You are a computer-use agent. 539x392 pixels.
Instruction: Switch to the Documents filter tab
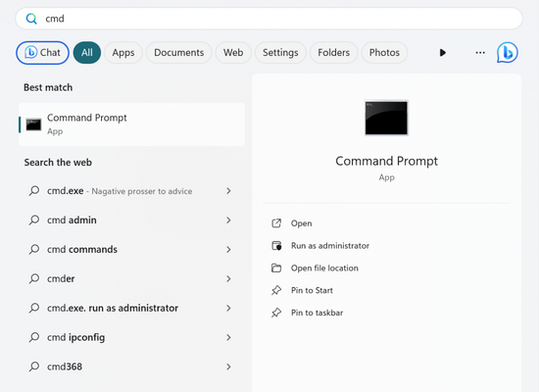[x=178, y=53]
